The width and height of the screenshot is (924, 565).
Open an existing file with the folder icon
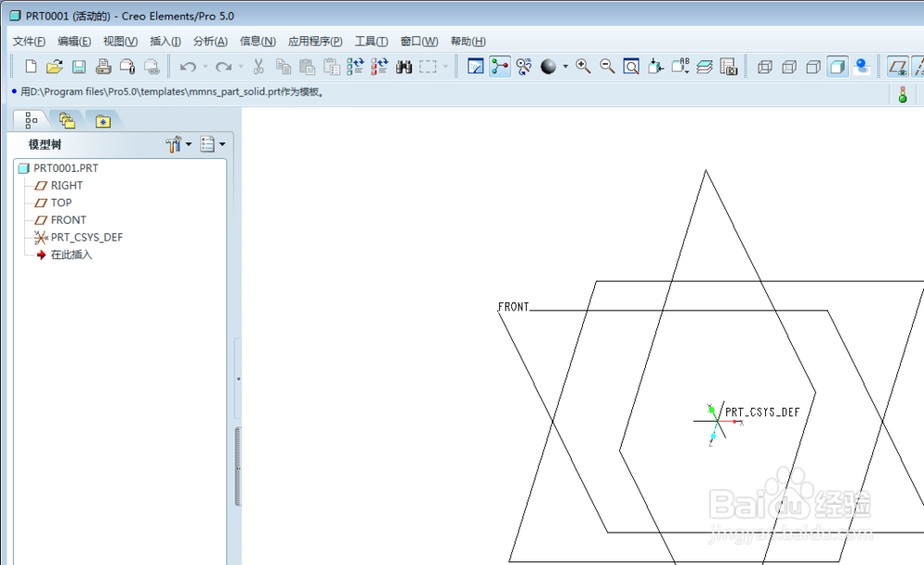55,67
